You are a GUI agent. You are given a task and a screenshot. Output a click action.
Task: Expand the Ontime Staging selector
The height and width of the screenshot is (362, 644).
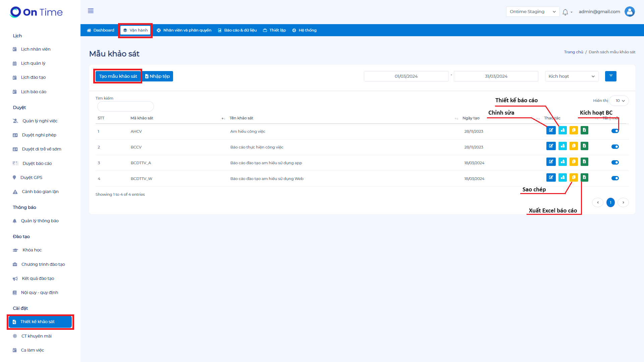532,12
